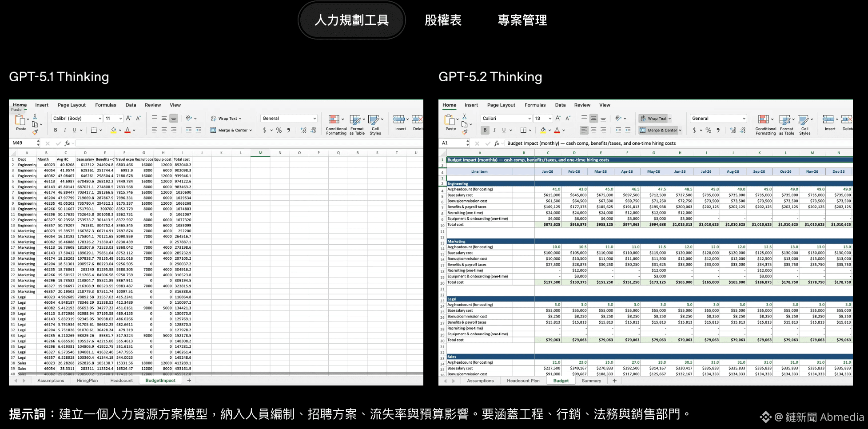Select the 人力規劃工具 tab at top
The image size is (868, 429).
point(351,20)
